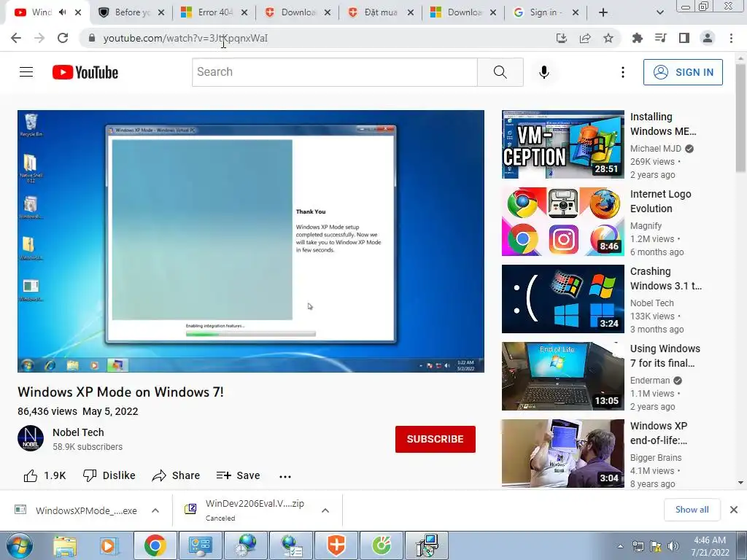This screenshot has width=747, height=560.
Task: Open Chrome profile avatar
Action: (x=708, y=38)
